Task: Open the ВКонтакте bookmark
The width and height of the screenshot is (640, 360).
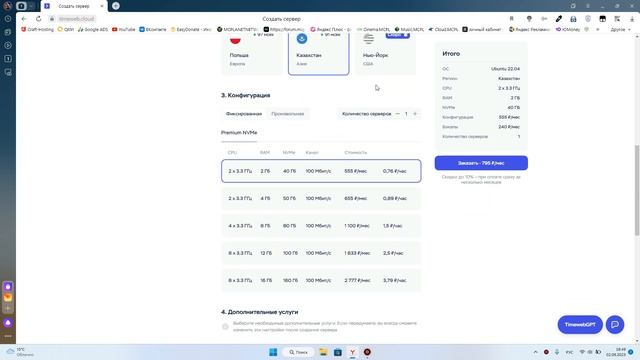Action: point(153,29)
